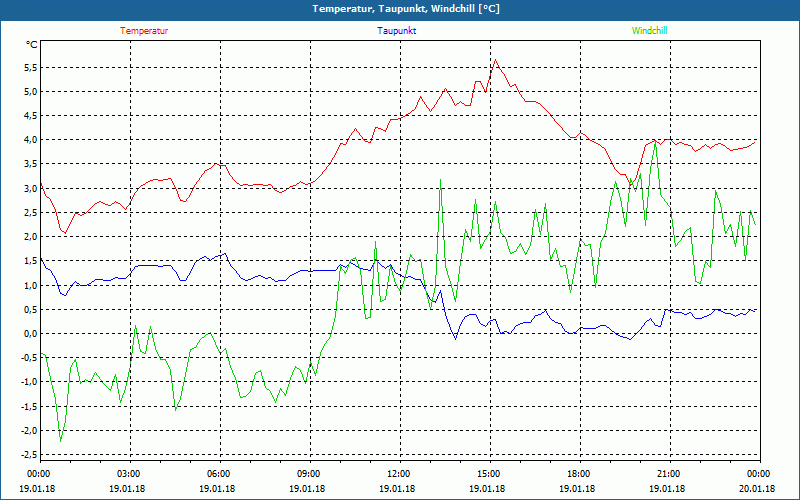Image resolution: width=800 pixels, height=500 pixels.
Task: Click the 15:00 time axis label
Action: tap(490, 474)
